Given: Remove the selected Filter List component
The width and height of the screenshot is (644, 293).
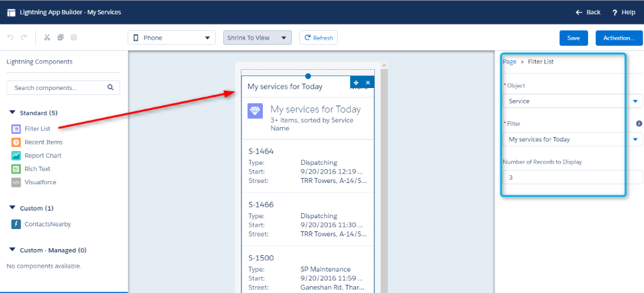Looking at the screenshot, I should pyautogui.click(x=368, y=82).
